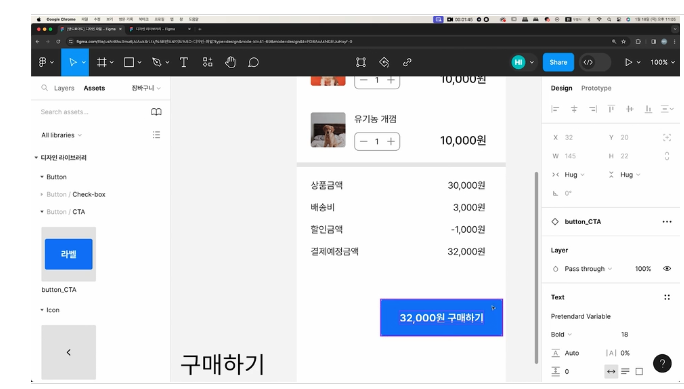
Task: Collapse the 디자인 라이브러리 section
Action: pos(36,157)
